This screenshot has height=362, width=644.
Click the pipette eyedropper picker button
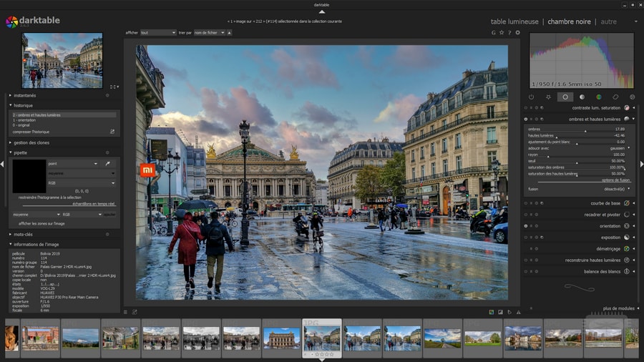pos(107,163)
